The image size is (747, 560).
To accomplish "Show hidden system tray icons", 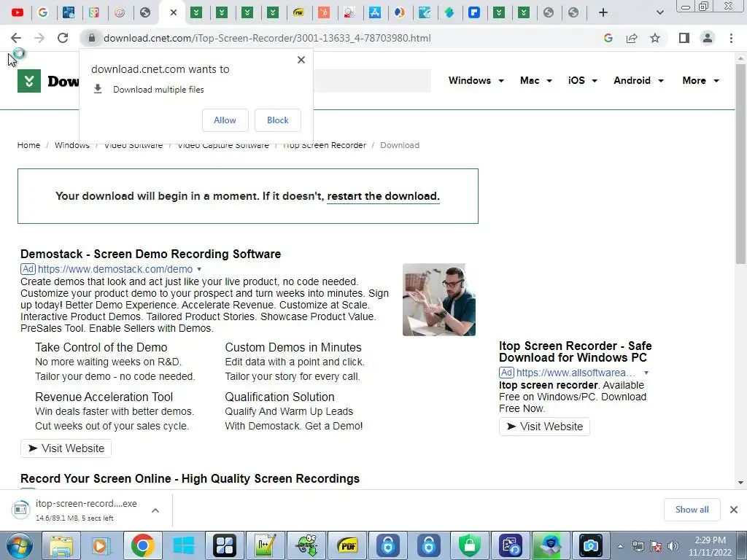I will pyautogui.click(x=620, y=546).
